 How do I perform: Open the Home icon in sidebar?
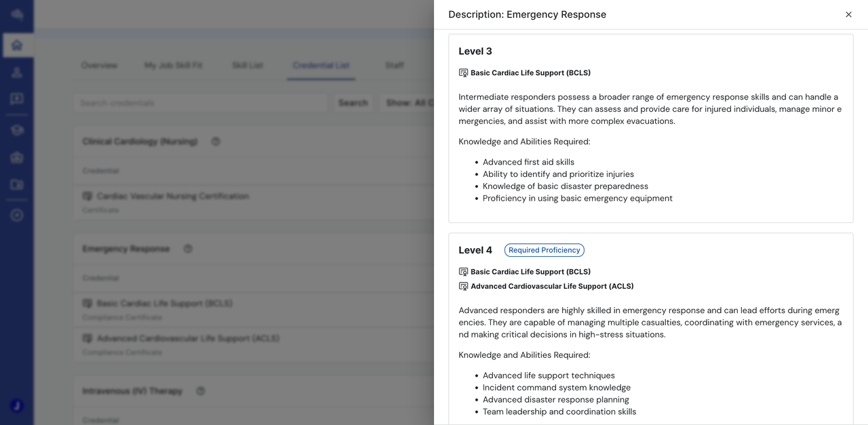click(x=17, y=45)
